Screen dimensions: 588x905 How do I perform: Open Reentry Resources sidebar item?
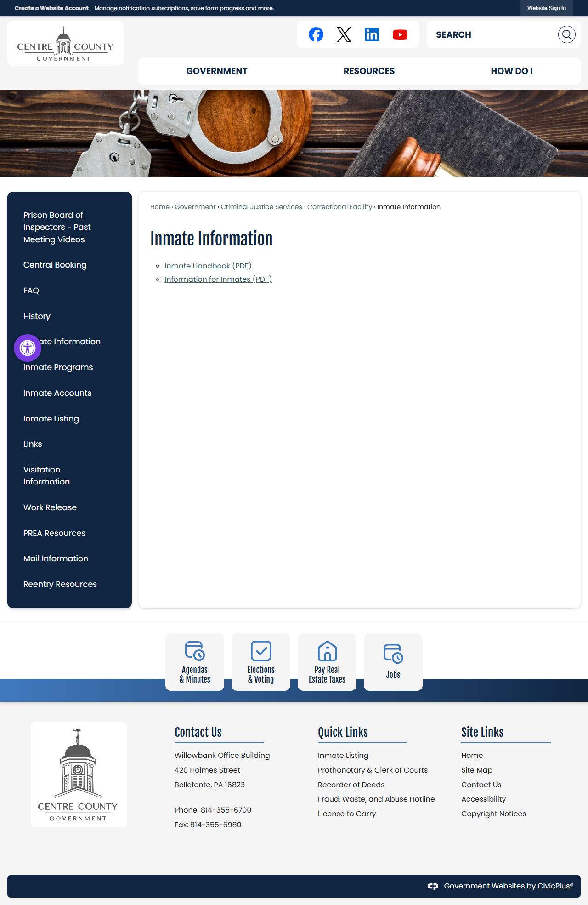pos(60,584)
